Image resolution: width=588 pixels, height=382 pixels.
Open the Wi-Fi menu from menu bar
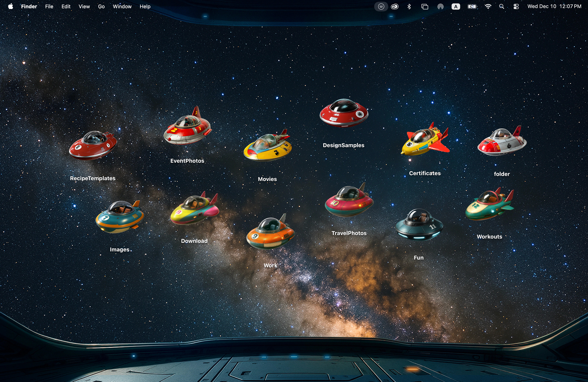(x=488, y=6)
